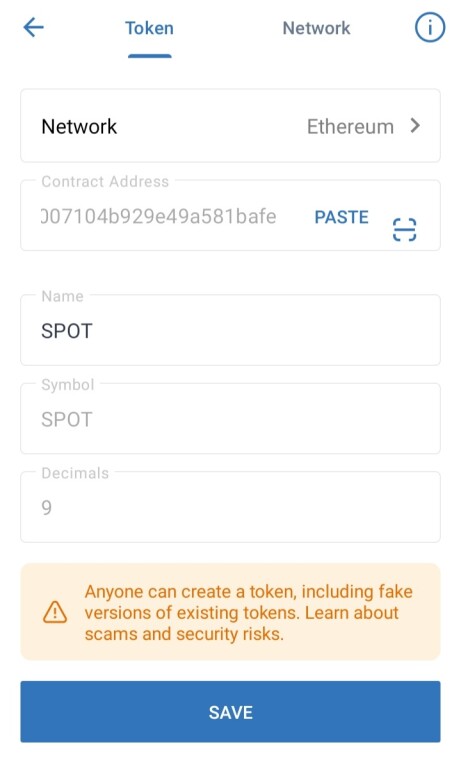Switch to the Network tab
The height and width of the screenshot is (765, 461).
pos(317,28)
